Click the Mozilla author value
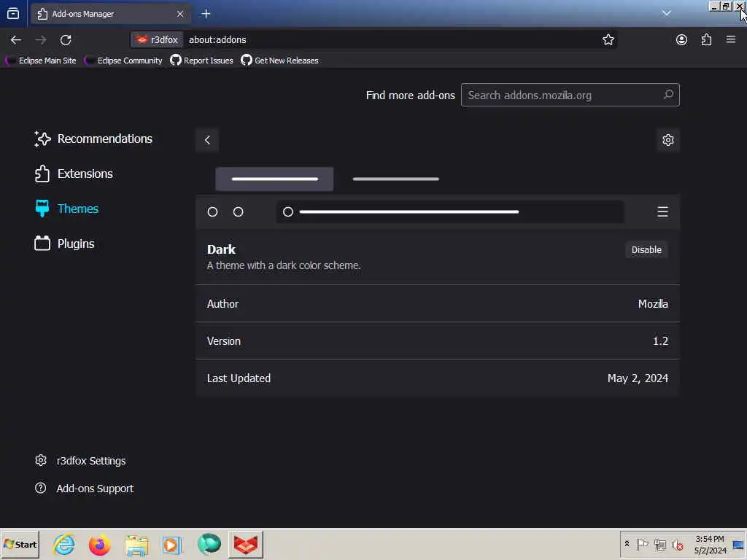 653,304
